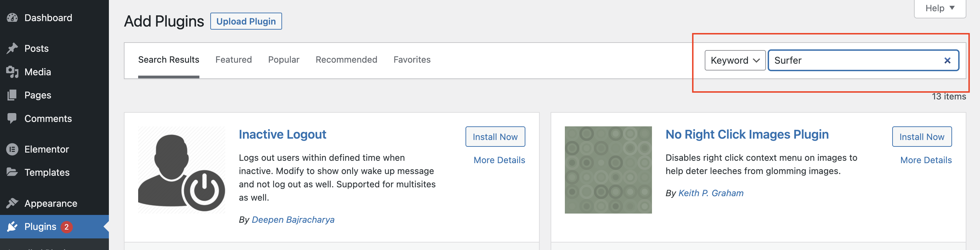The width and height of the screenshot is (980, 250).
Task: Clear the Surfer search text
Action: click(947, 61)
